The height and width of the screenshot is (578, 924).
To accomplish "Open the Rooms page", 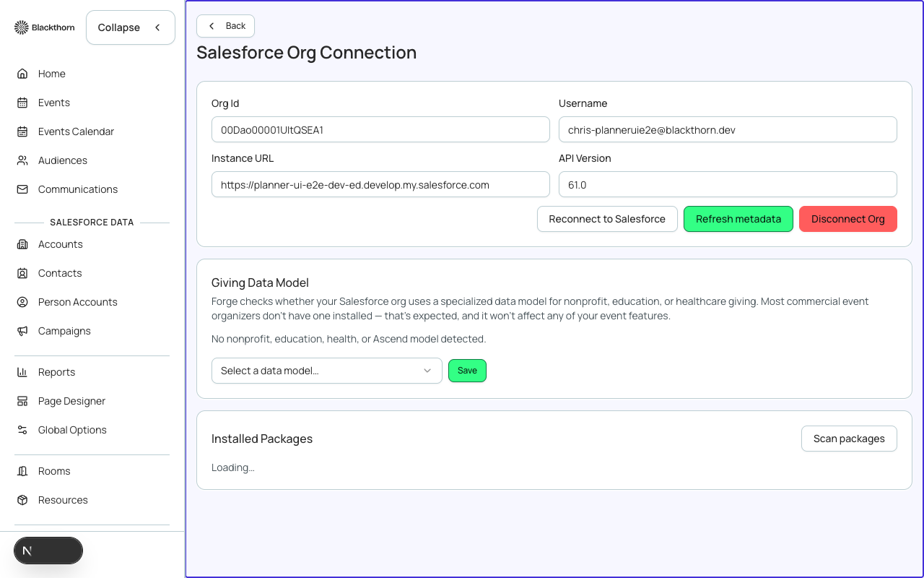I will click(92, 471).
